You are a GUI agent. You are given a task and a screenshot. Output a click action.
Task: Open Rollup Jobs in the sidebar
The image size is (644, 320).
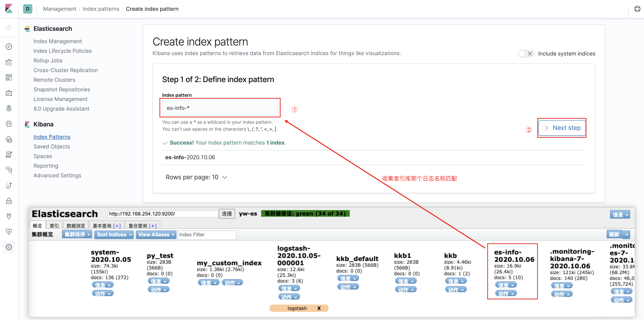click(x=48, y=61)
